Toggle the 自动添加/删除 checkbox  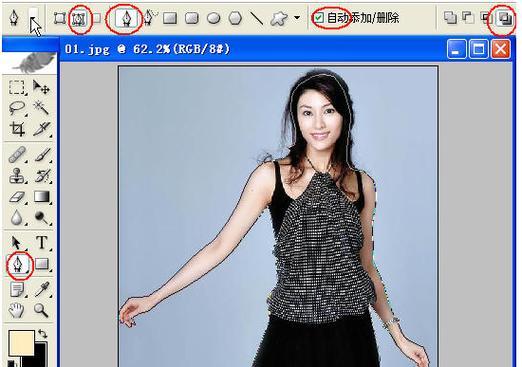point(319,18)
